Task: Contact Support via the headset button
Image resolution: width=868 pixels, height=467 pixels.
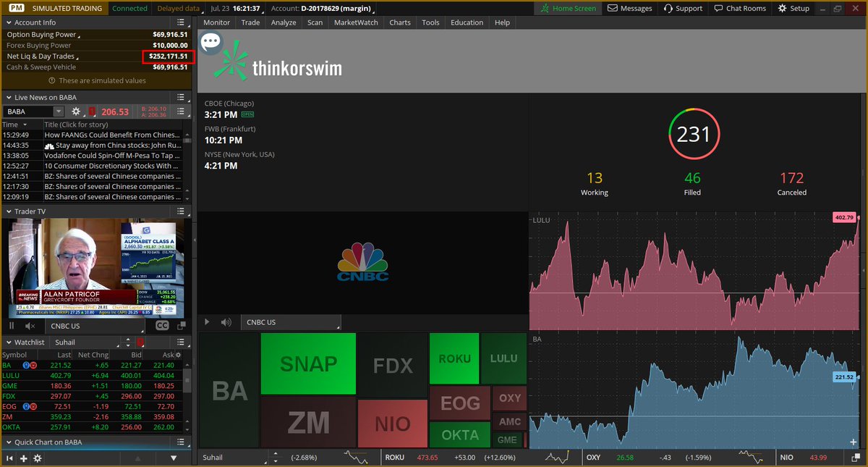Action: tap(681, 8)
